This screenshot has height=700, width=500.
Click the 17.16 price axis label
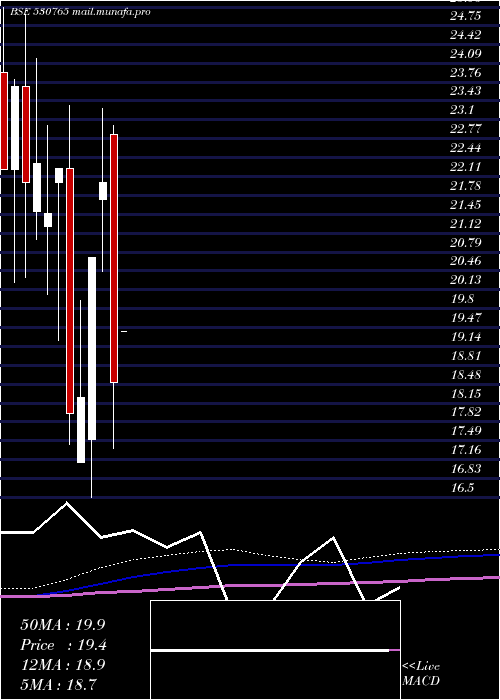pos(466,450)
